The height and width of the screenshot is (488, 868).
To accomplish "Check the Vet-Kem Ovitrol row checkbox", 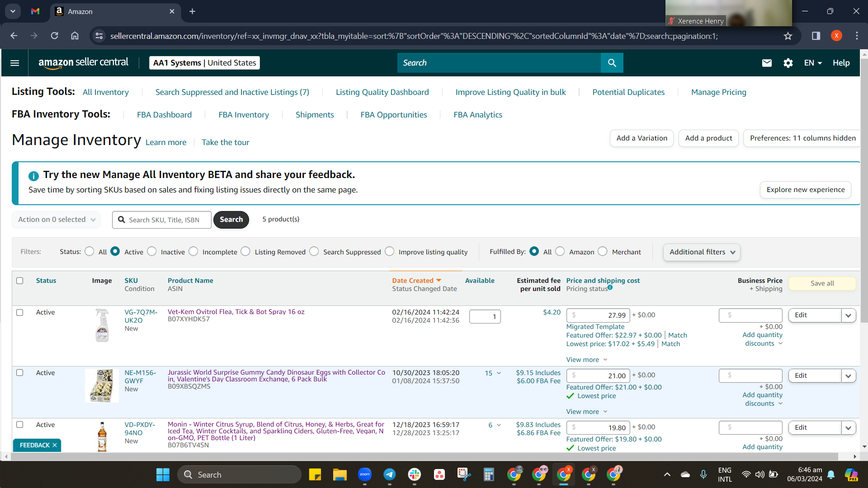I will click(20, 312).
